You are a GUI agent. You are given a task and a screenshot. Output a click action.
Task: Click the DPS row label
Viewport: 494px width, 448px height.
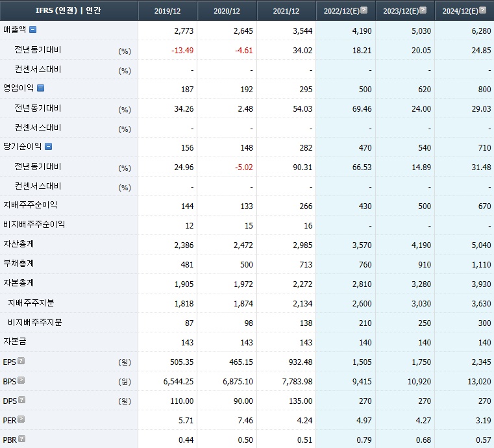click(x=10, y=401)
